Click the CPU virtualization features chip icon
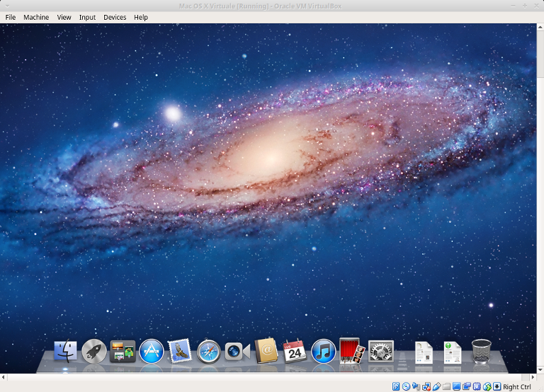The height and width of the screenshot is (392, 544). tap(477, 386)
